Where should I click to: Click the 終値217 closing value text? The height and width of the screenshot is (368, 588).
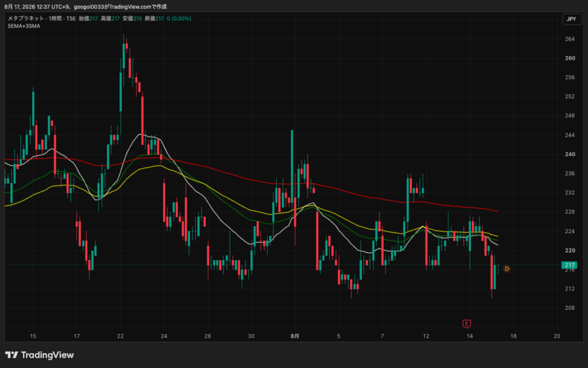154,18
